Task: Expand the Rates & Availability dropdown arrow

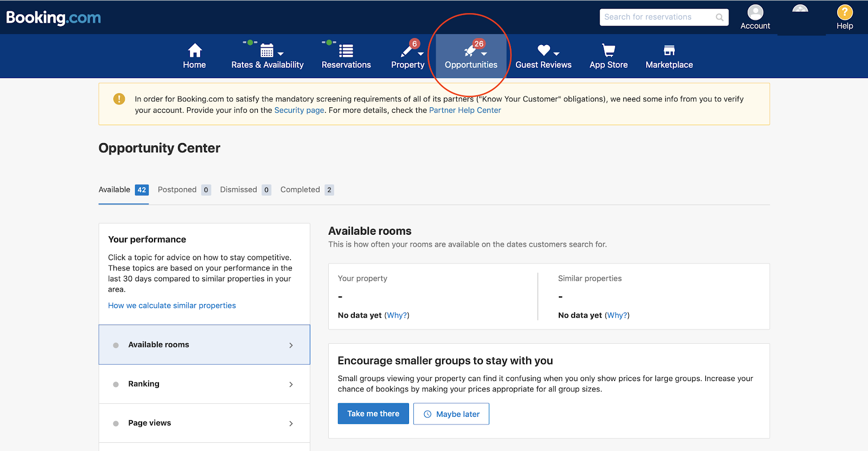Action: point(280,54)
